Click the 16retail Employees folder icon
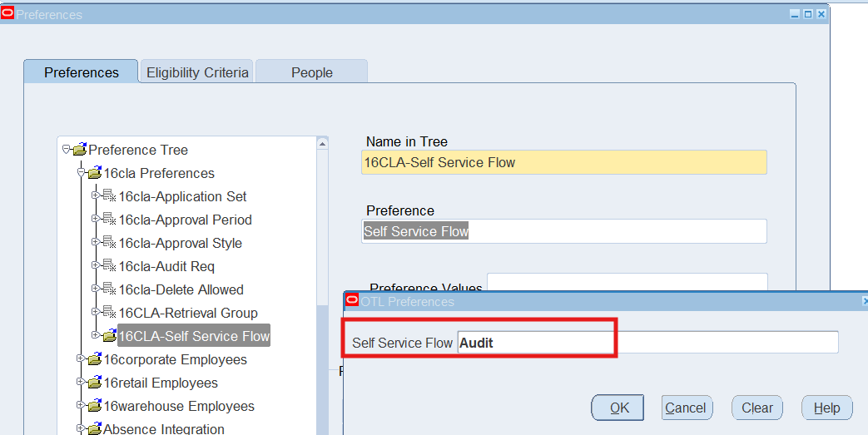 [x=94, y=383]
